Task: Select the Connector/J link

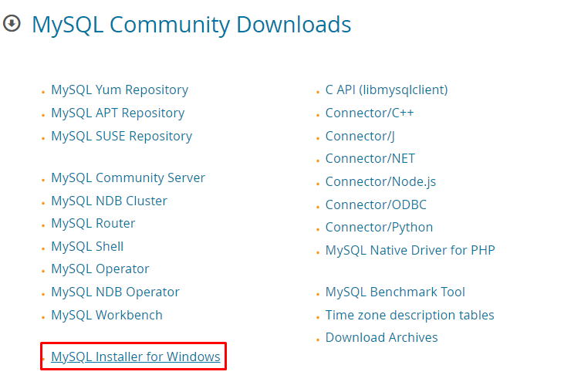Action: (360, 136)
